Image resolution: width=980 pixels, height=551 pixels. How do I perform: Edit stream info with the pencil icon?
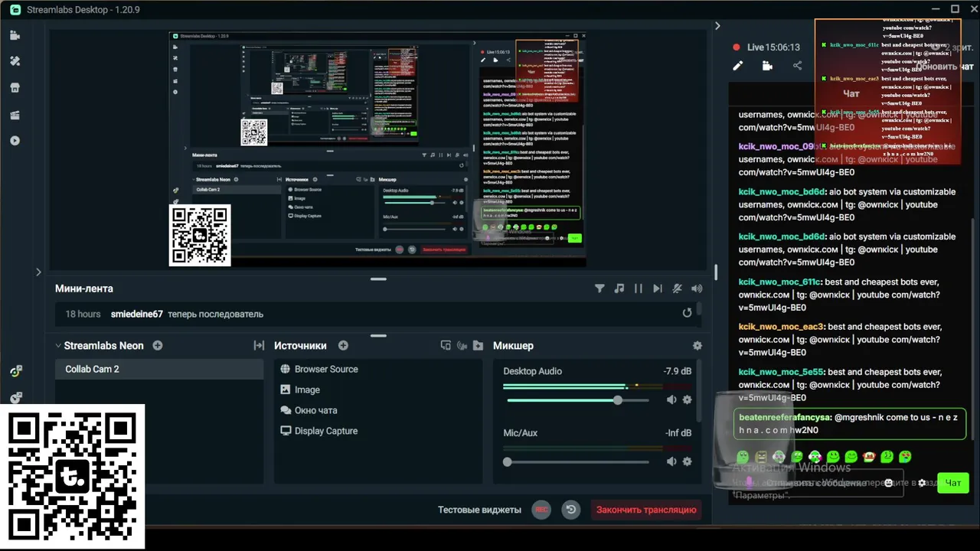(738, 66)
